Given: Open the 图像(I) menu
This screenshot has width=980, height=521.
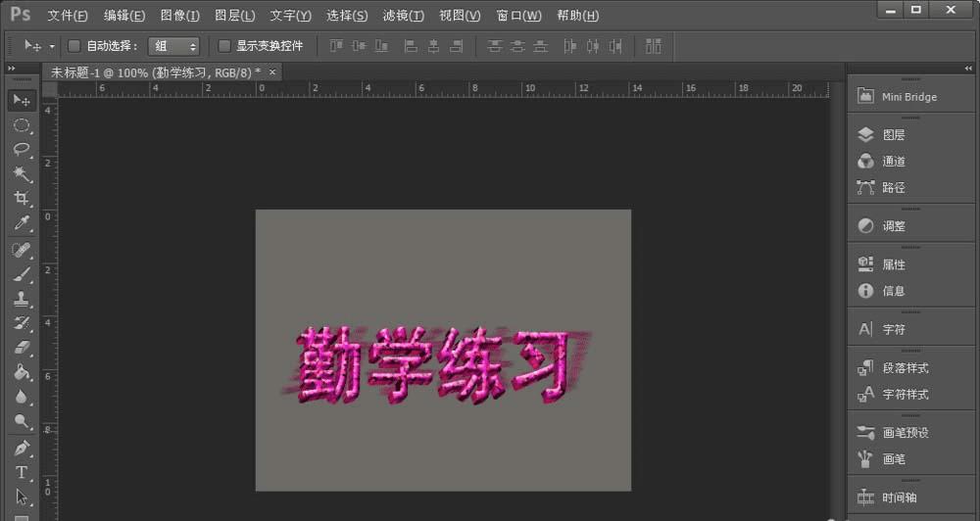Looking at the screenshot, I should (x=180, y=16).
